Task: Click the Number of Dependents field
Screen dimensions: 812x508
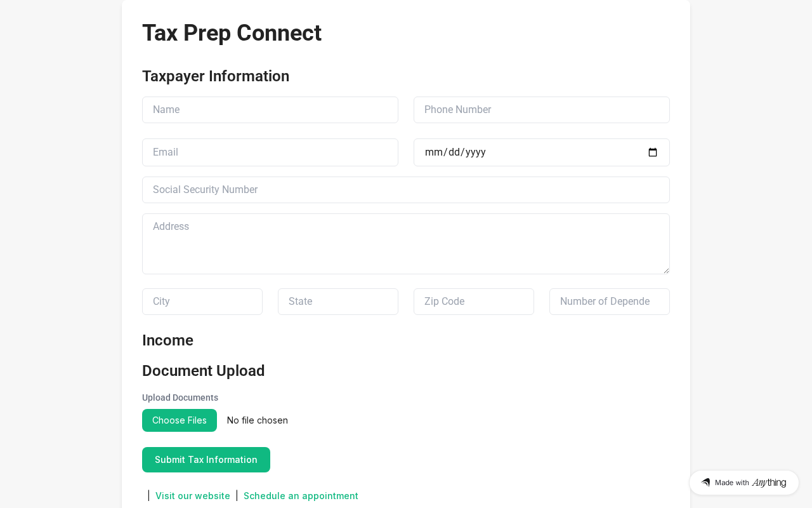Action: [x=610, y=302]
